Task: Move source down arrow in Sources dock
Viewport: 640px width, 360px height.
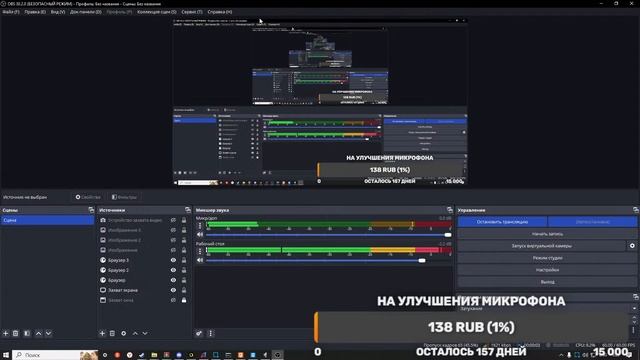Action: [x=145, y=333]
